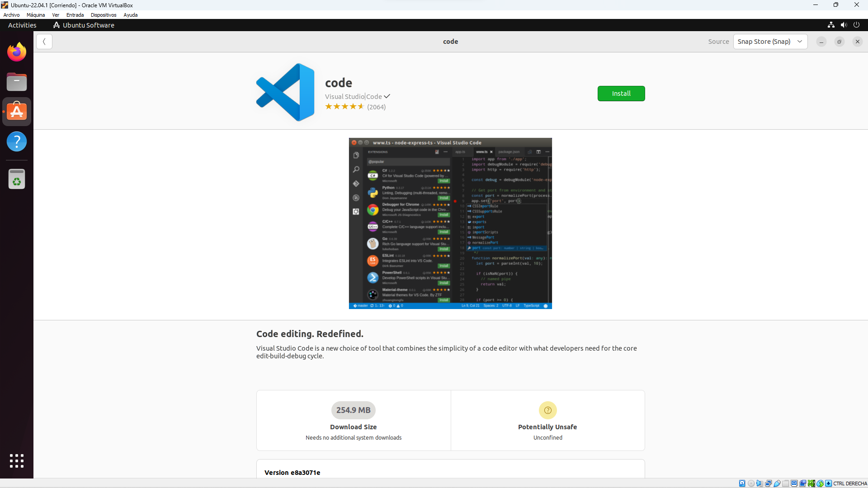The image size is (868, 488).
Task: Click the volume icon in top bar
Action: pos(844,25)
